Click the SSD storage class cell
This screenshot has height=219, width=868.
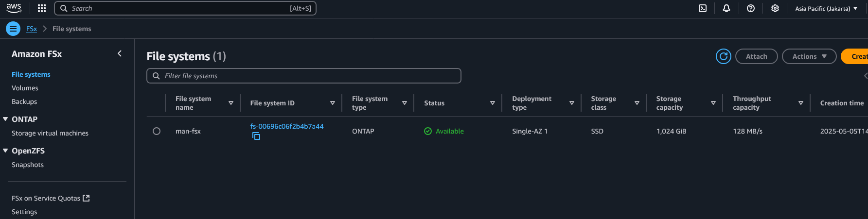coord(597,131)
